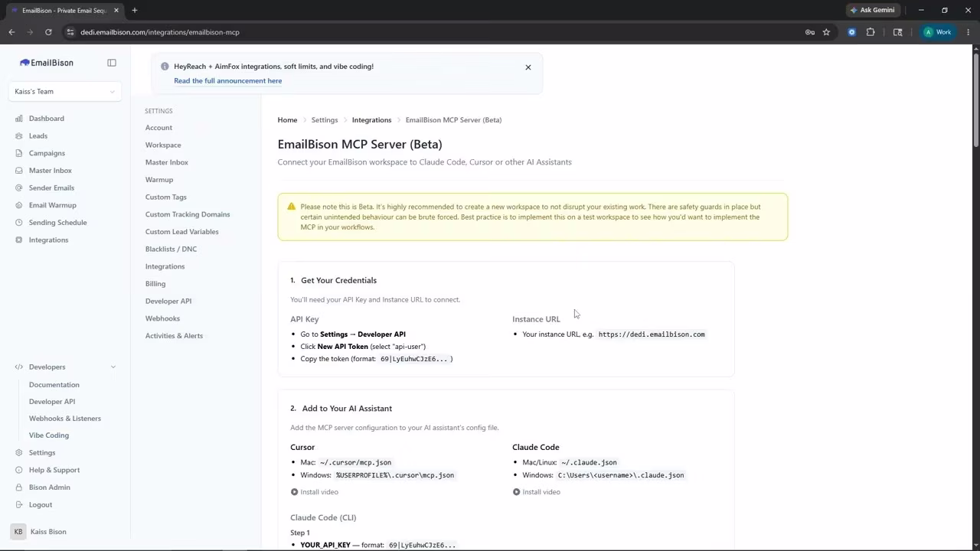Open the Dashboard sidebar icon
Viewport: 980px width, 551px height.
tap(19, 119)
